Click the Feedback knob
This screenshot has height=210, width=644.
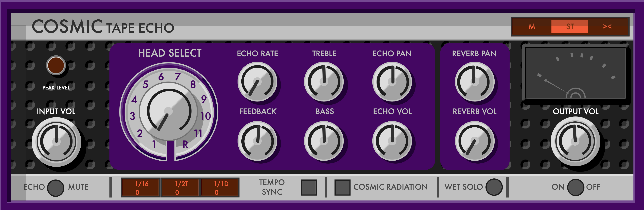click(x=257, y=141)
